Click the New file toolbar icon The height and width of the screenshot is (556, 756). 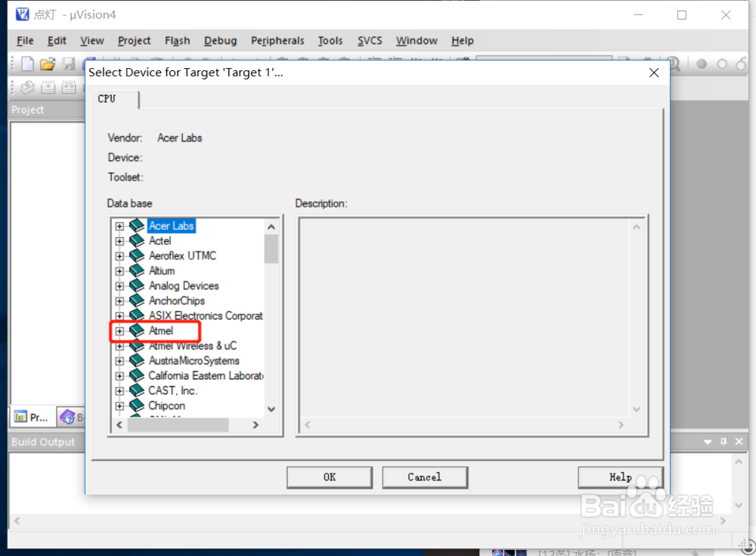pyautogui.click(x=28, y=63)
